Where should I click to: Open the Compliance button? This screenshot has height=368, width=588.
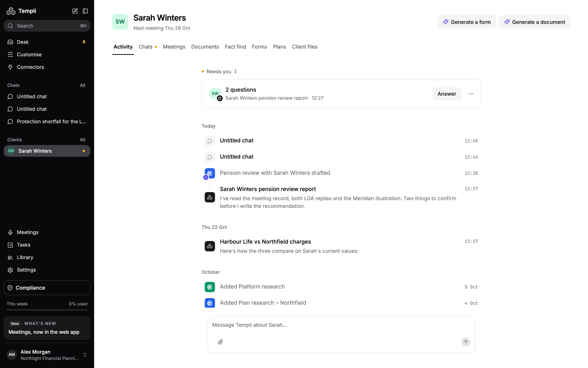click(47, 288)
